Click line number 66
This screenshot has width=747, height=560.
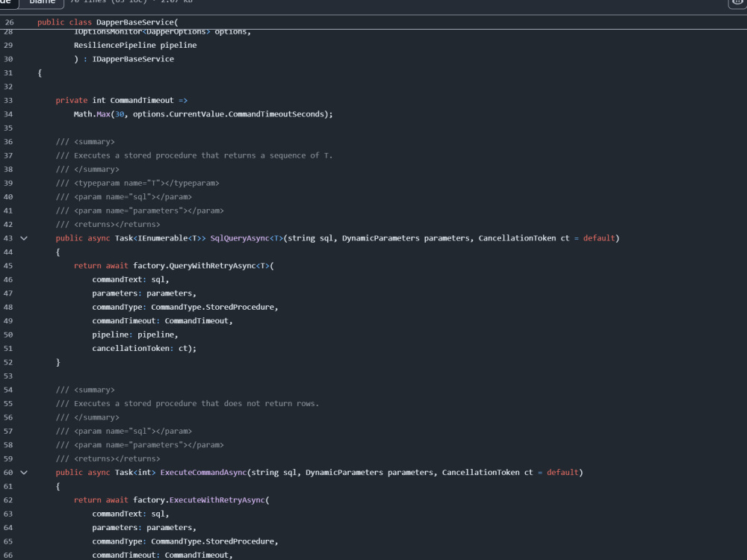pos(8,556)
